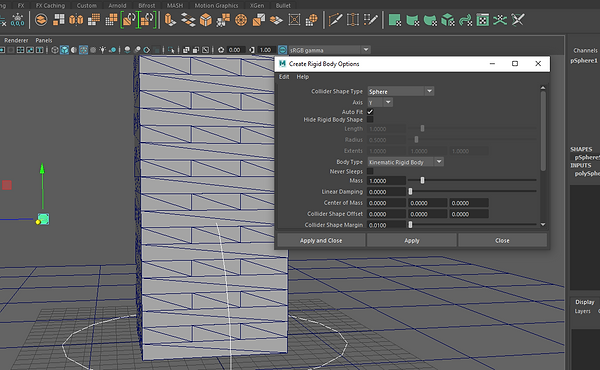Select the insert edge loop tool icon
The image size is (600, 370).
click(x=353, y=20)
